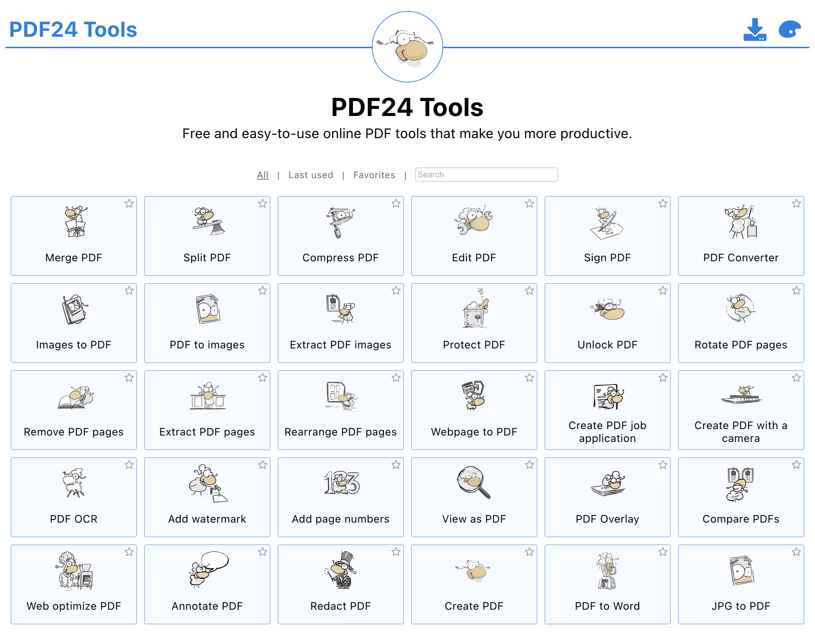Open the PDF Converter icon
This screenshot has height=644, width=815.
point(741,222)
